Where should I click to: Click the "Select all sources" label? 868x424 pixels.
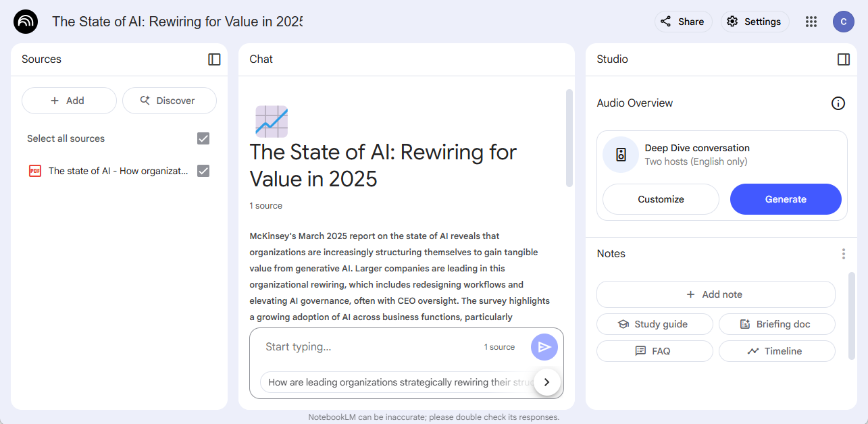tap(66, 138)
